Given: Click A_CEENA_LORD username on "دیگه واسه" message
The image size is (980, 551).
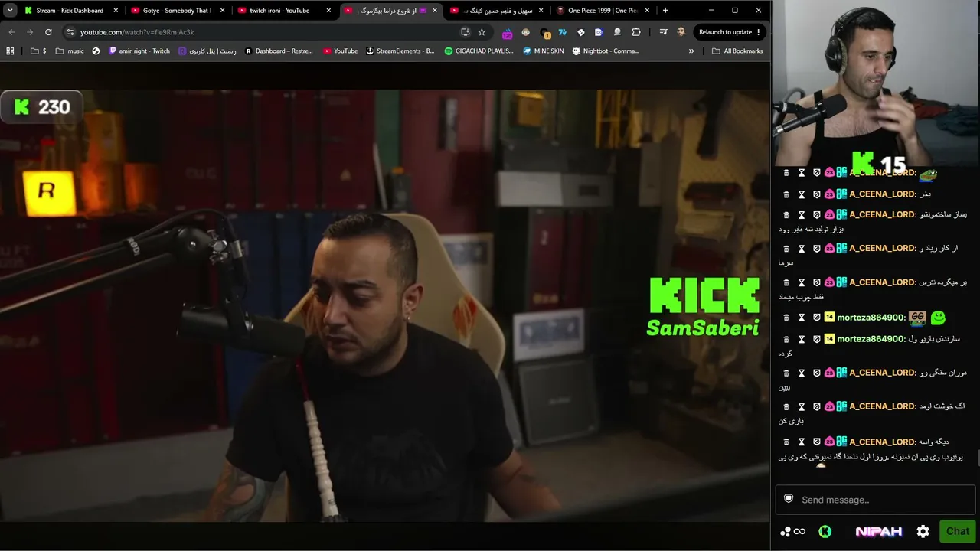Looking at the screenshot, I should (882, 442).
